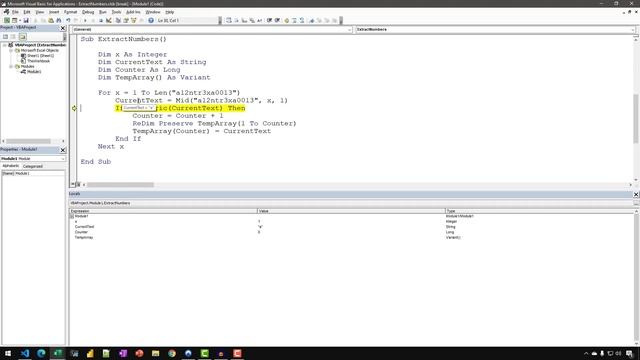Screen dimensions: 640x360
Task: Click the Run Sub continue icon
Action: point(85,20)
